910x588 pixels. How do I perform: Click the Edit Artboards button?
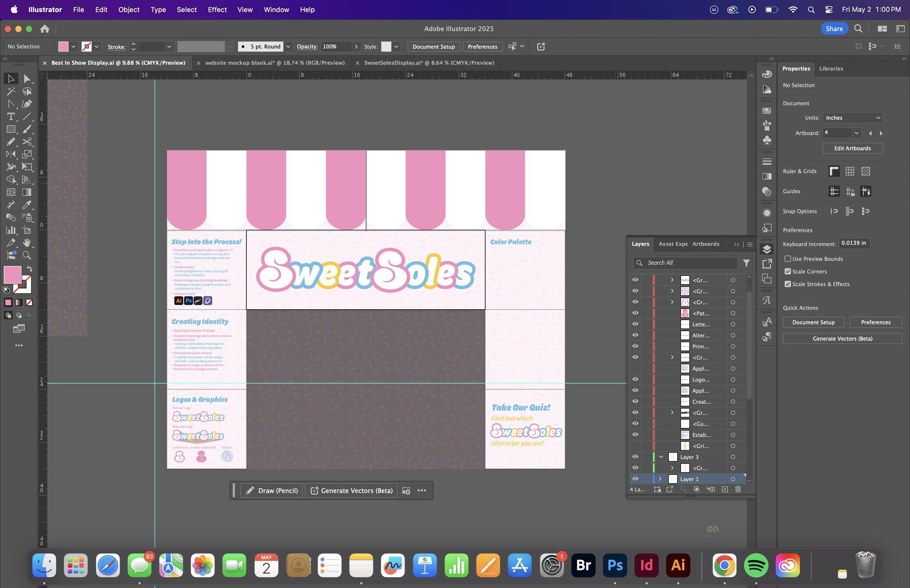(x=852, y=148)
